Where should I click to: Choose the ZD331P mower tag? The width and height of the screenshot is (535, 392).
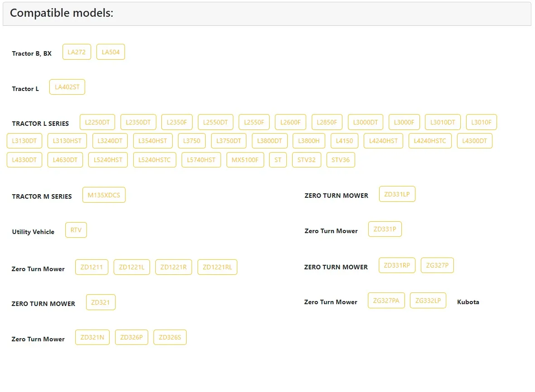coord(385,229)
